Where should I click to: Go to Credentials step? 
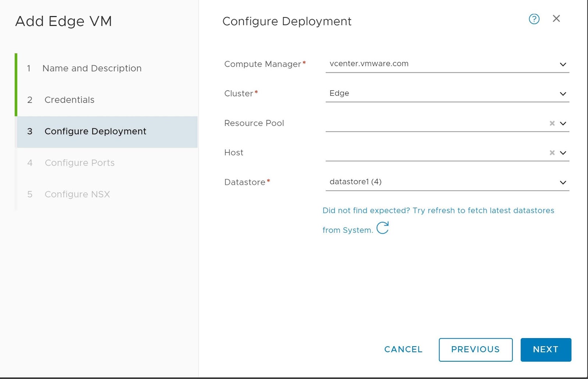[69, 100]
